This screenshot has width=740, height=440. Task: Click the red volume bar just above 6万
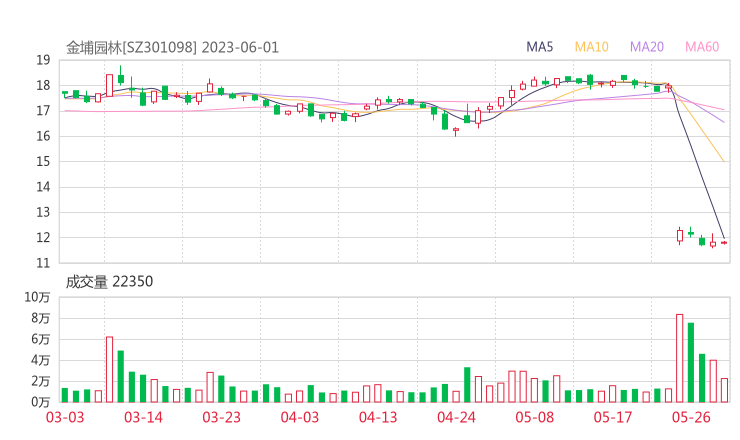pos(109,370)
